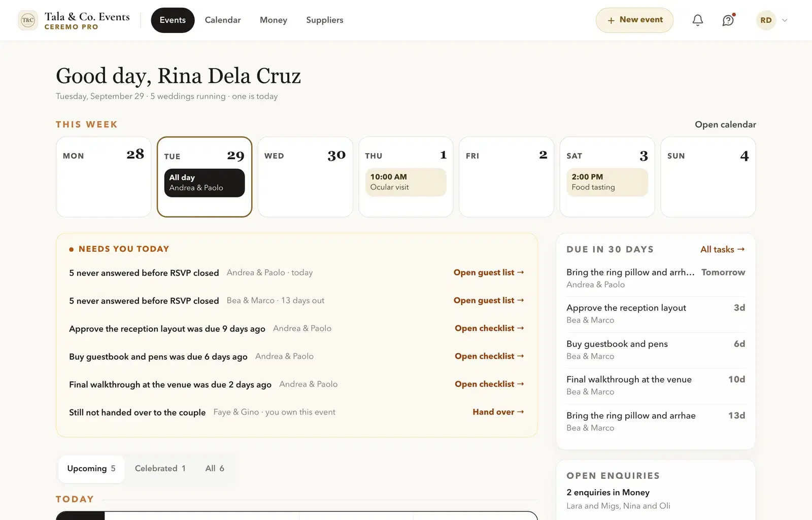
Task: Click the T&C company logo
Action: [28, 20]
